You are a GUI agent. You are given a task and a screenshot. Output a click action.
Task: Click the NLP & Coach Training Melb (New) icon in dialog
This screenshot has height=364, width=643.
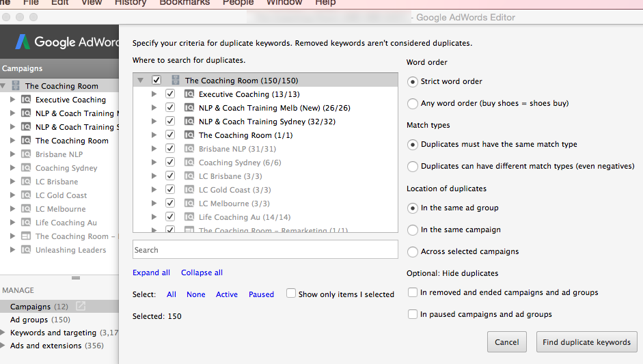coord(189,107)
